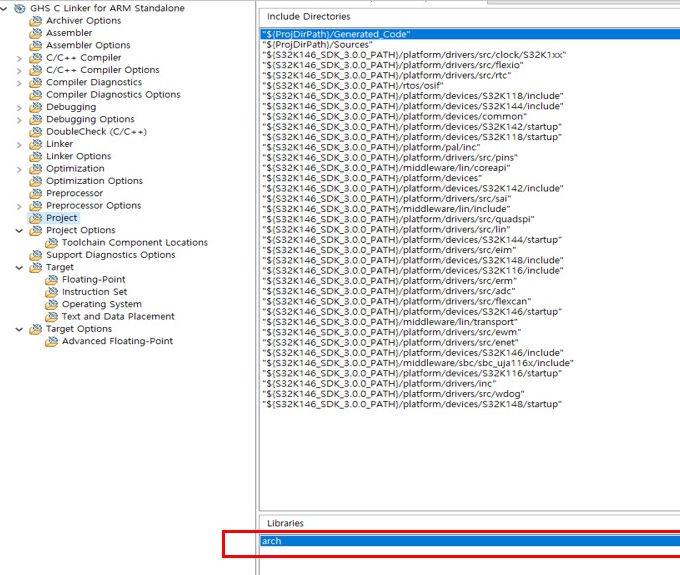Screen dimensions: 680x575
Task: Click the Instruction Set folder icon
Action: (52, 292)
